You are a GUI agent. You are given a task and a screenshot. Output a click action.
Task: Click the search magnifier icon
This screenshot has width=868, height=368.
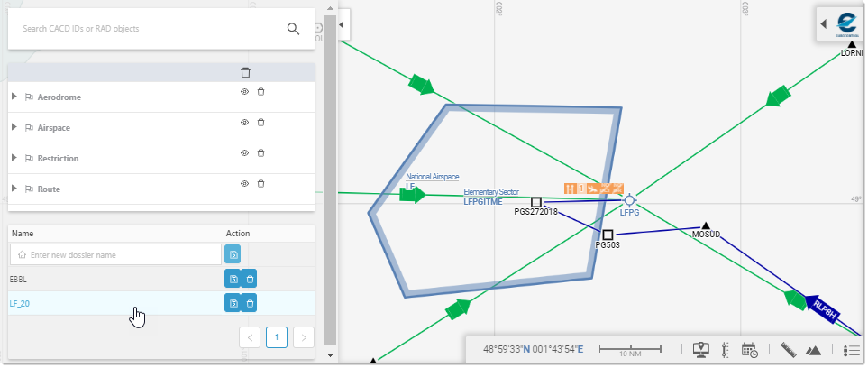[294, 29]
